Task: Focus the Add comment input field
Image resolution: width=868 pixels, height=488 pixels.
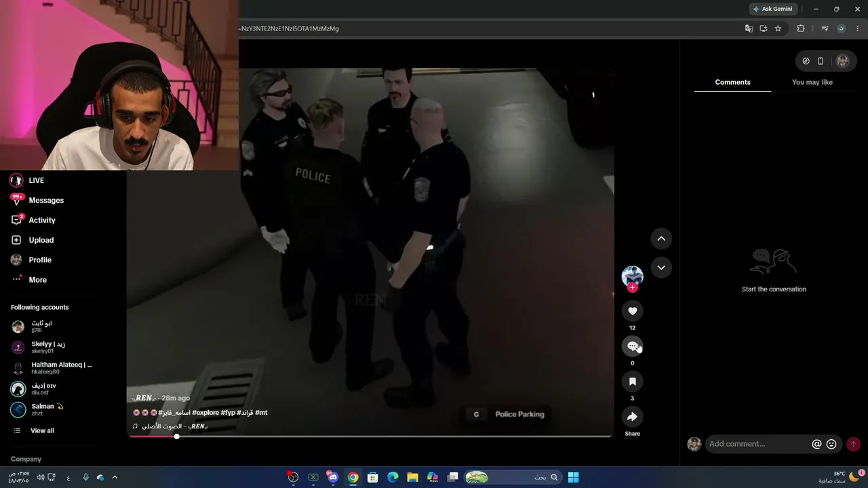Action: [x=757, y=444]
